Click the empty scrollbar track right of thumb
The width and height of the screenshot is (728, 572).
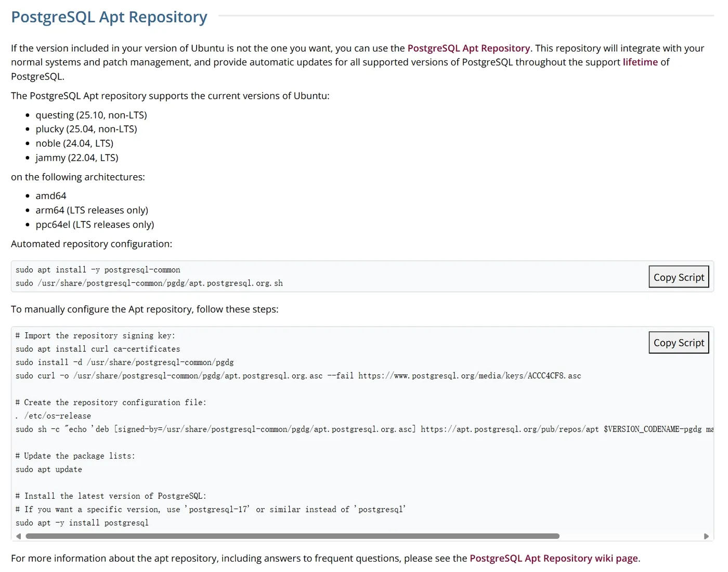click(629, 536)
